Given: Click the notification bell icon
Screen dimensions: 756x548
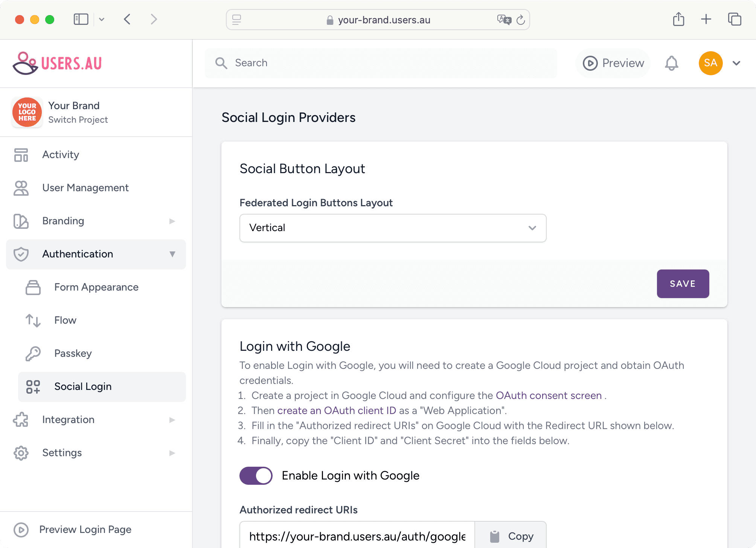Looking at the screenshot, I should [x=672, y=63].
